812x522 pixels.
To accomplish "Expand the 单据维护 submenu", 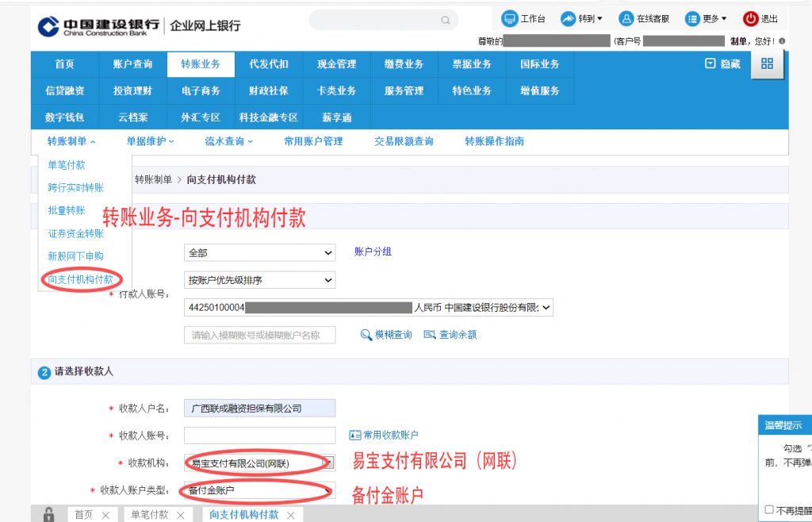I will [x=150, y=141].
